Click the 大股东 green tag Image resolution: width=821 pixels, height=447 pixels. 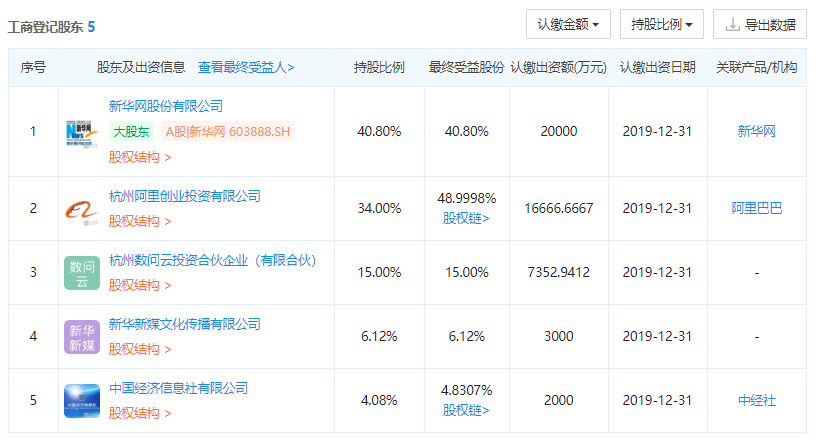pyautogui.click(x=131, y=131)
